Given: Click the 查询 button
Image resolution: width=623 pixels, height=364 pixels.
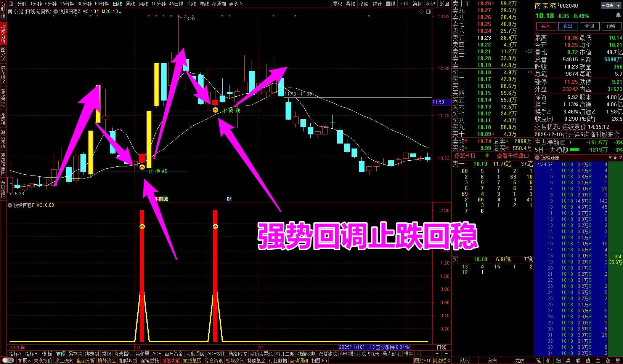Looking at the screenshot, I should click(589, 26).
